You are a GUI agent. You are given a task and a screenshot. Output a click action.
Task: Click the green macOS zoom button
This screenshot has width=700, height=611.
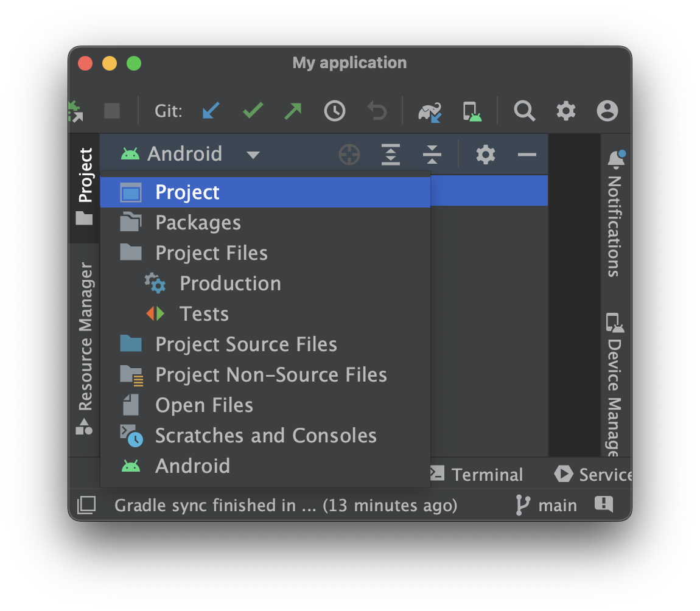134,63
